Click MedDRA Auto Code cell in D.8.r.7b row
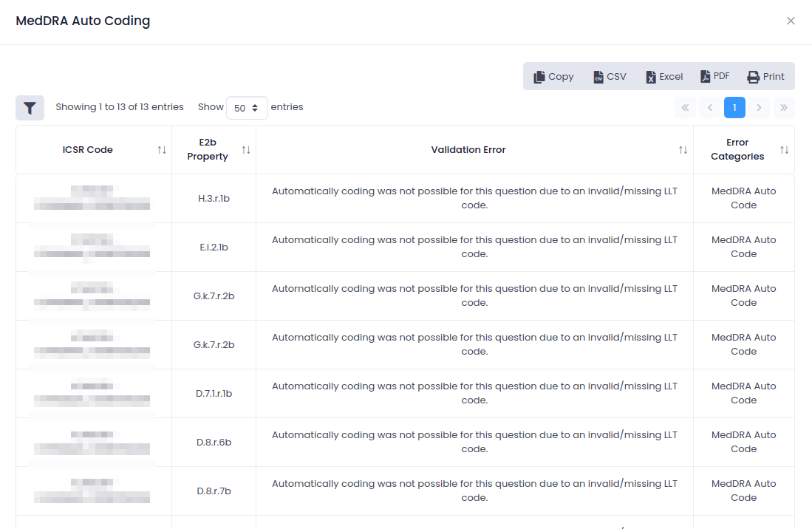812x529 pixels. pos(743,491)
